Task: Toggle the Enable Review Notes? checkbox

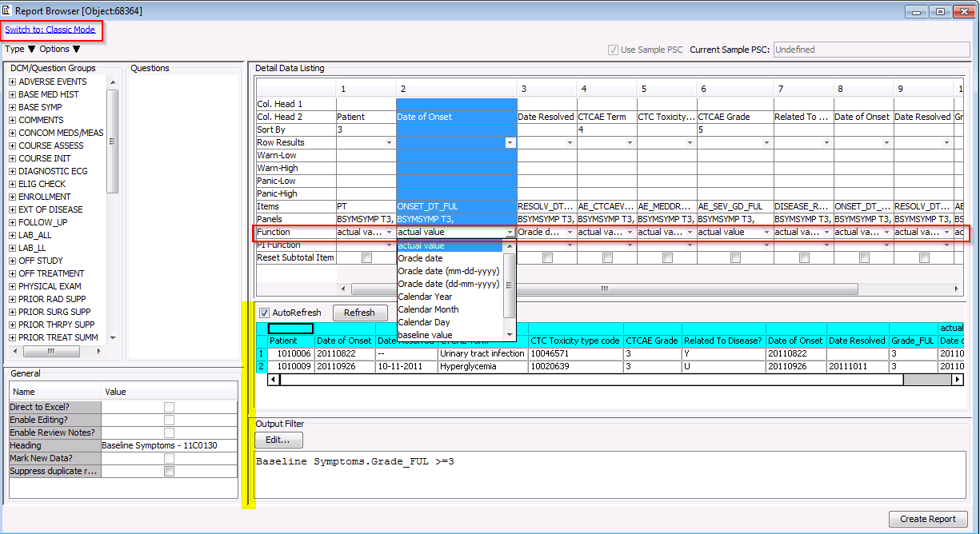Action: tap(169, 432)
